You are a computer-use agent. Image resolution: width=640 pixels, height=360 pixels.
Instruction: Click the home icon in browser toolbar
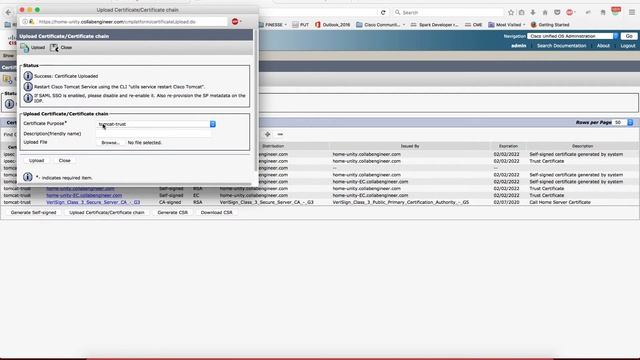click(545, 13)
